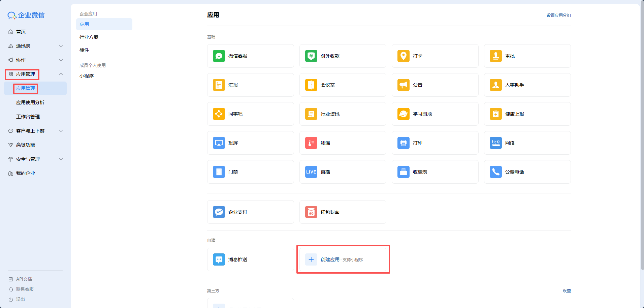Click the page vertical scrollbar
Viewport: 644px width, 308px height.
point(642,135)
